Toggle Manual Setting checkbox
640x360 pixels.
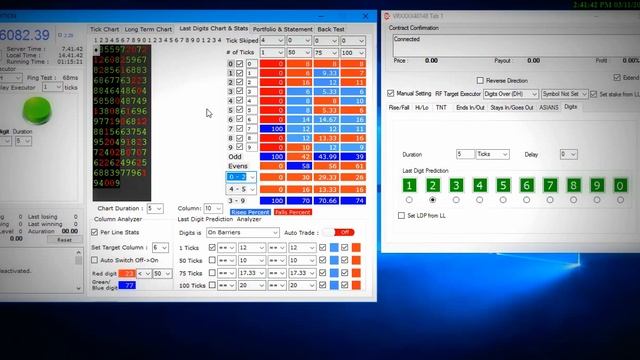coord(391,93)
